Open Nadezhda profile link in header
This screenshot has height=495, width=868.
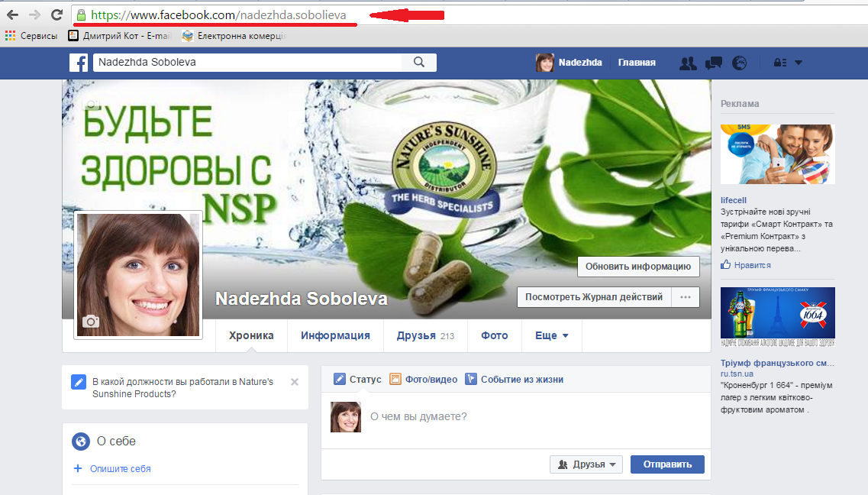click(580, 63)
